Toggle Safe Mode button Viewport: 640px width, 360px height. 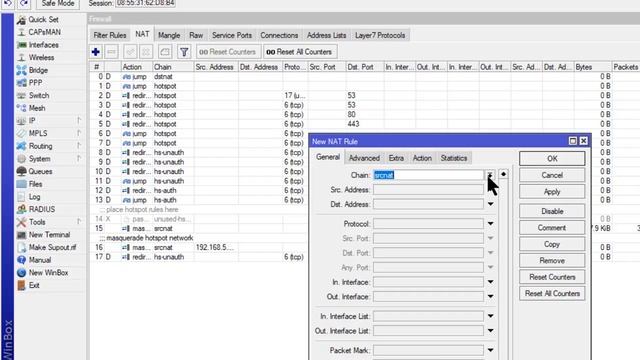pos(58,3)
